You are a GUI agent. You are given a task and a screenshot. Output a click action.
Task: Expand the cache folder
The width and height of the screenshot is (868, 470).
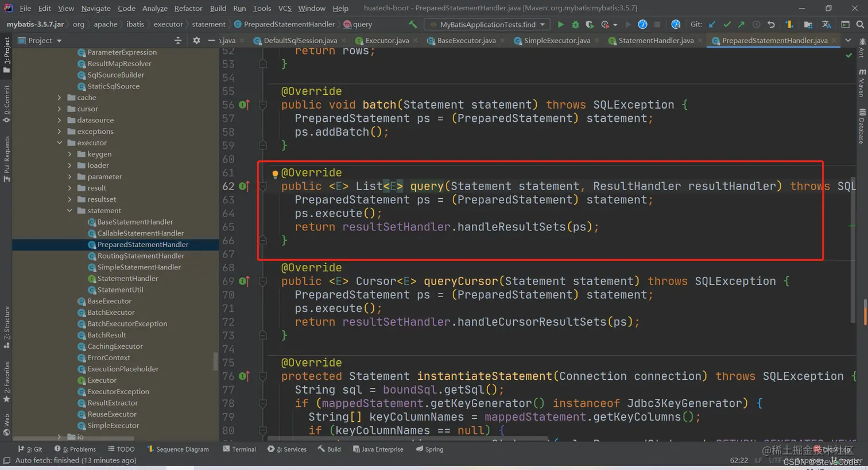[59, 98]
